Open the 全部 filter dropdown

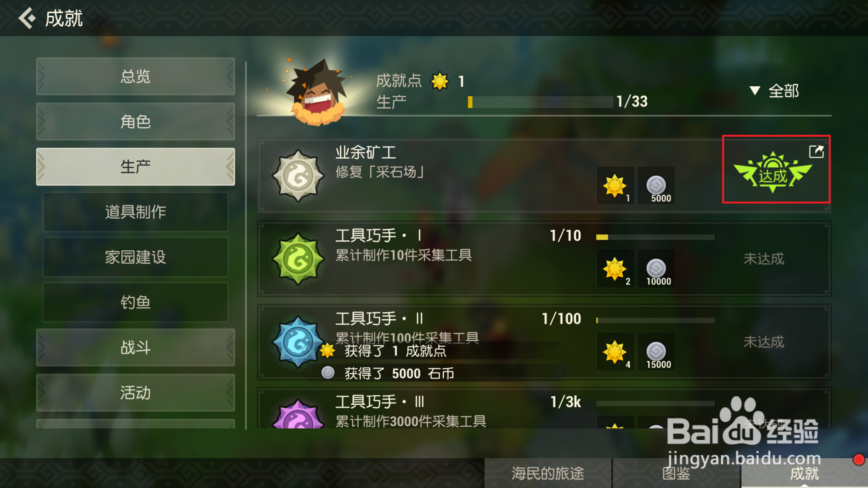click(x=774, y=91)
